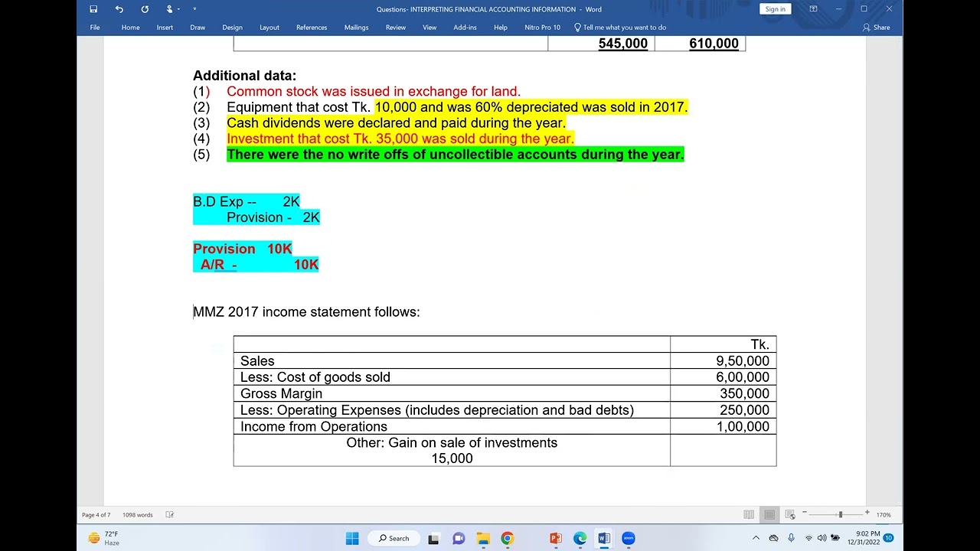This screenshot has width=980, height=551.
Task: Click the Sign in button
Action: tap(775, 9)
